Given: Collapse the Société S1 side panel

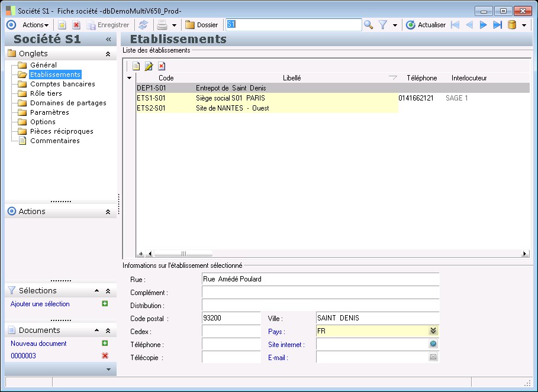Looking at the screenshot, I should click(108, 40).
